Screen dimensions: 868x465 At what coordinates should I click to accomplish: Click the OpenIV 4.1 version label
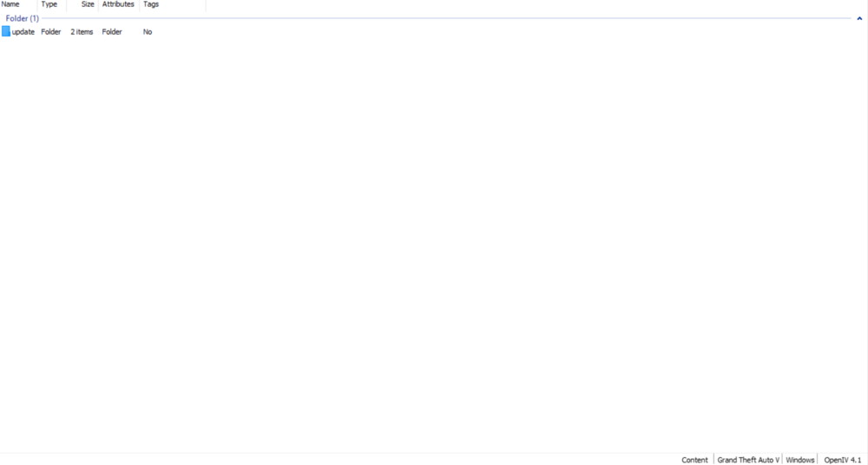pyautogui.click(x=842, y=460)
